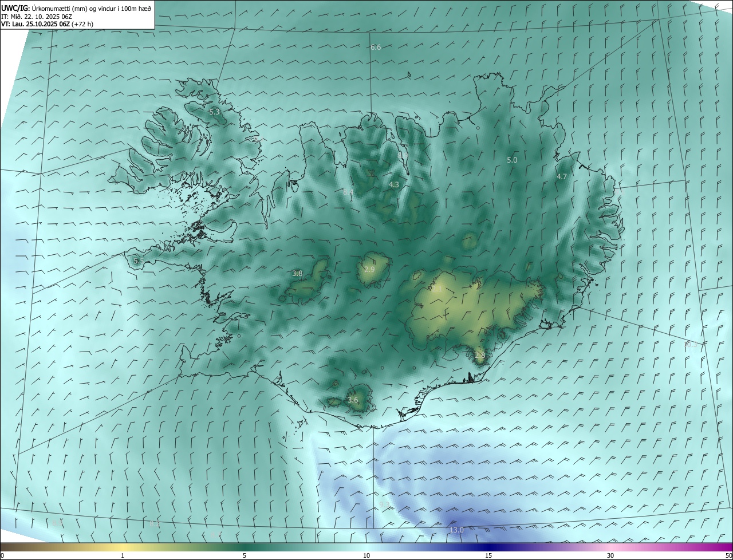Click the 10 tick on color scale
This screenshot has width=733, height=560.
pos(366,555)
